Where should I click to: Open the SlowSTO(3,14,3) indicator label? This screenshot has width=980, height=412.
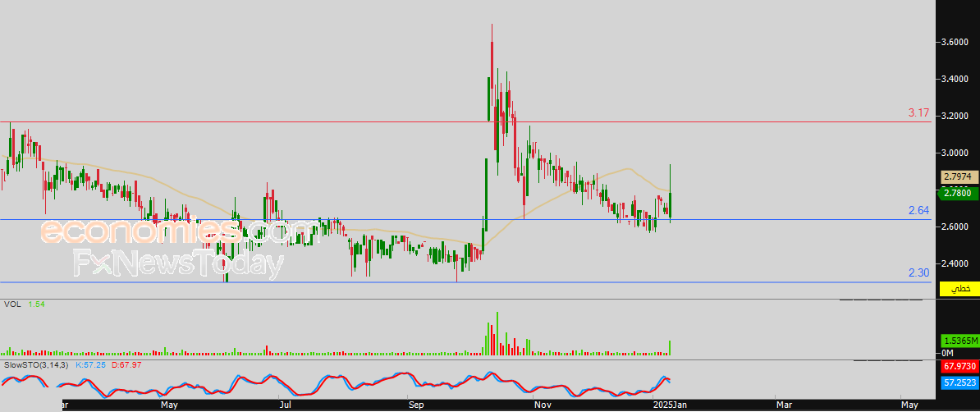coord(36,364)
